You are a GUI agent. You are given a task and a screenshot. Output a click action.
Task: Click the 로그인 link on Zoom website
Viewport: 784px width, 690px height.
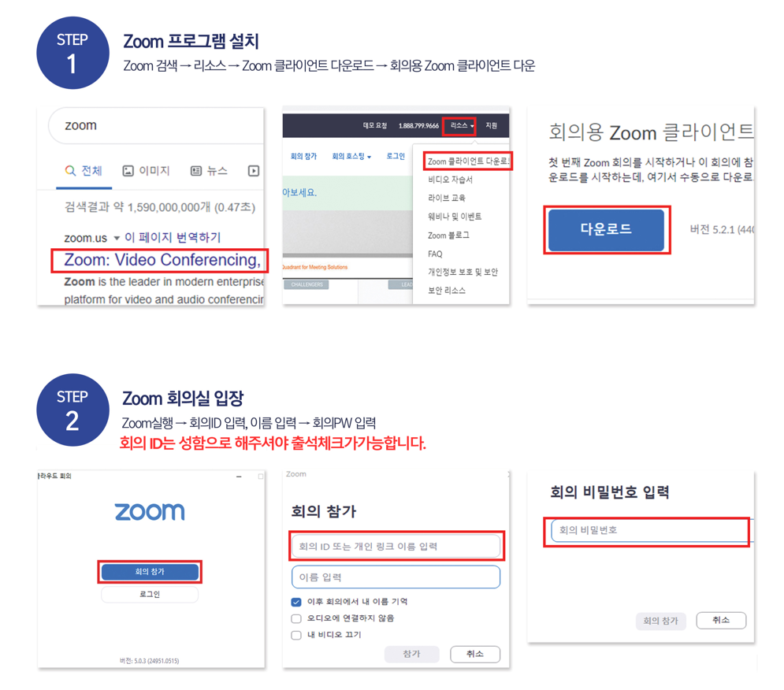click(x=396, y=156)
